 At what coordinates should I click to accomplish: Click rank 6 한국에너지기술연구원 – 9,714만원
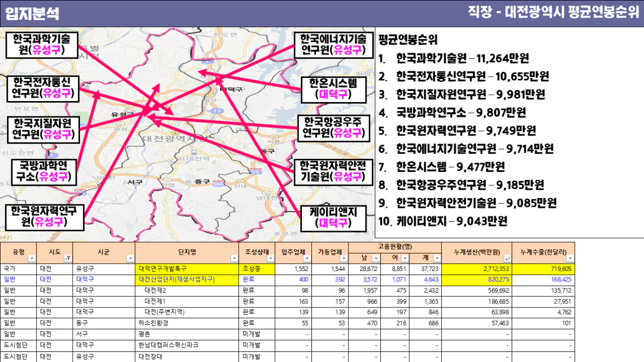pos(466,149)
